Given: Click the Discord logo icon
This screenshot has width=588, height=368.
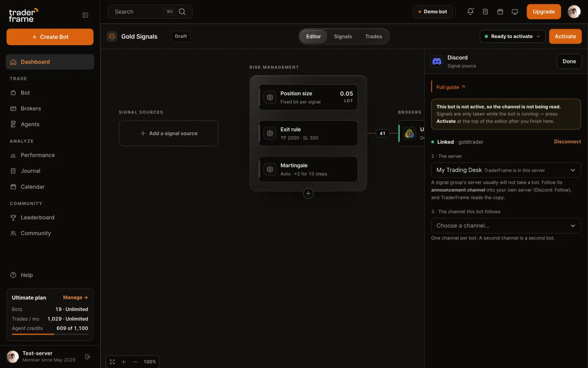Looking at the screenshot, I should (x=437, y=61).
